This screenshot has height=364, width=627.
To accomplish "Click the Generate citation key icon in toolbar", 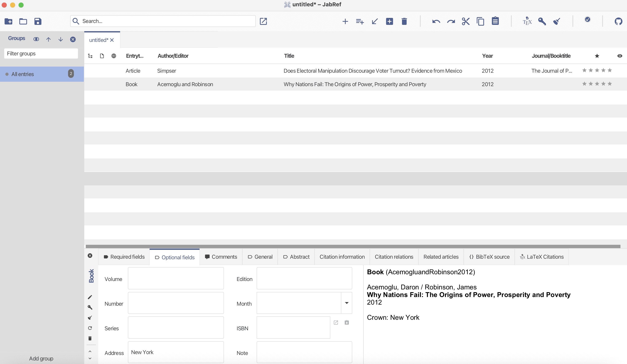I will tap(542, 21).
